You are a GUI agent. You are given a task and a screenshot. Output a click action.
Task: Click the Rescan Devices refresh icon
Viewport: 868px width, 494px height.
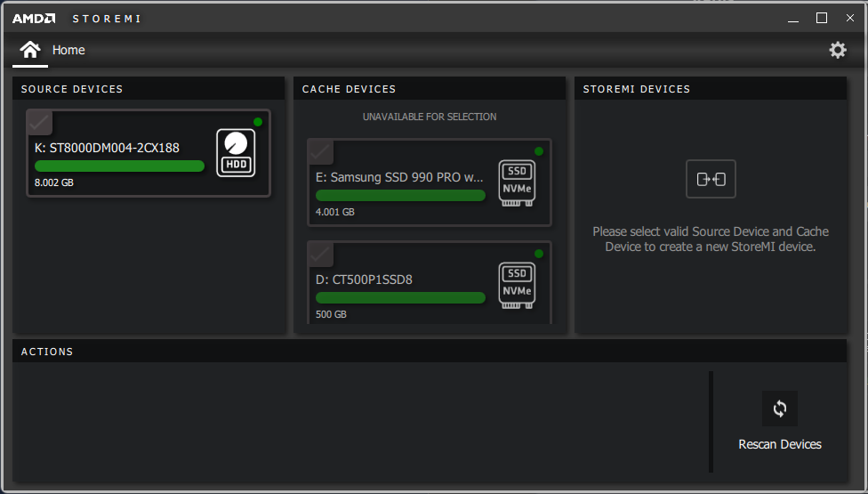779,409
